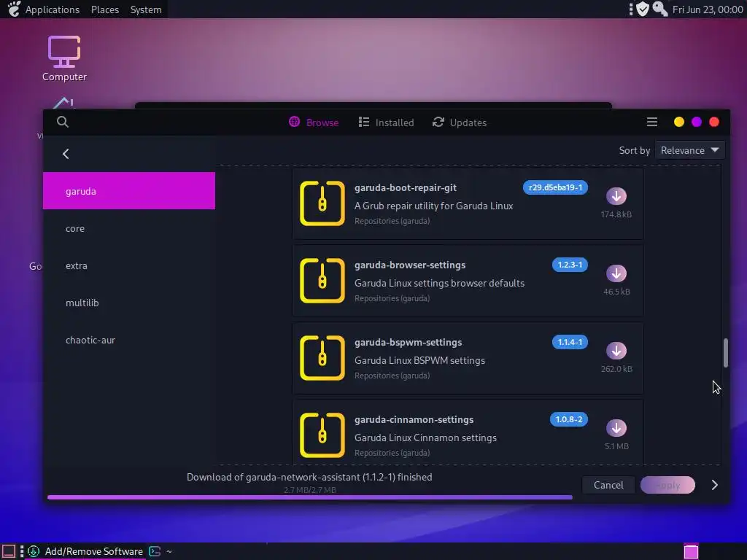
Task: Select the chaotic-aur repository
Action: click(129, 340)
